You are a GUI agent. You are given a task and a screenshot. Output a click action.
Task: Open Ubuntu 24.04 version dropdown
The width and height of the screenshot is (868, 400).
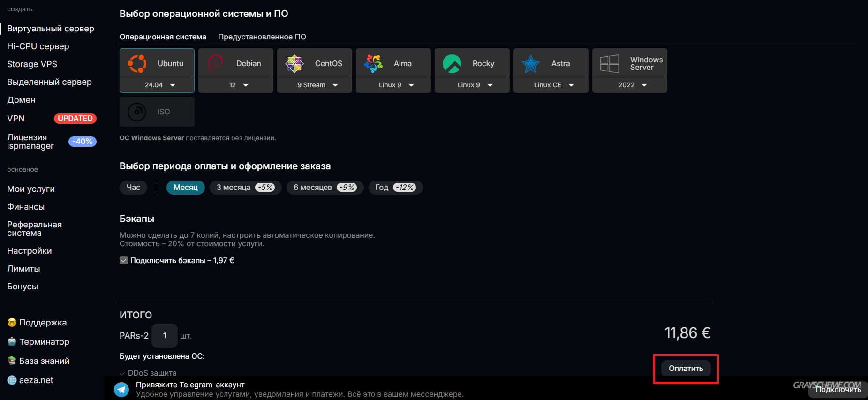157,85
